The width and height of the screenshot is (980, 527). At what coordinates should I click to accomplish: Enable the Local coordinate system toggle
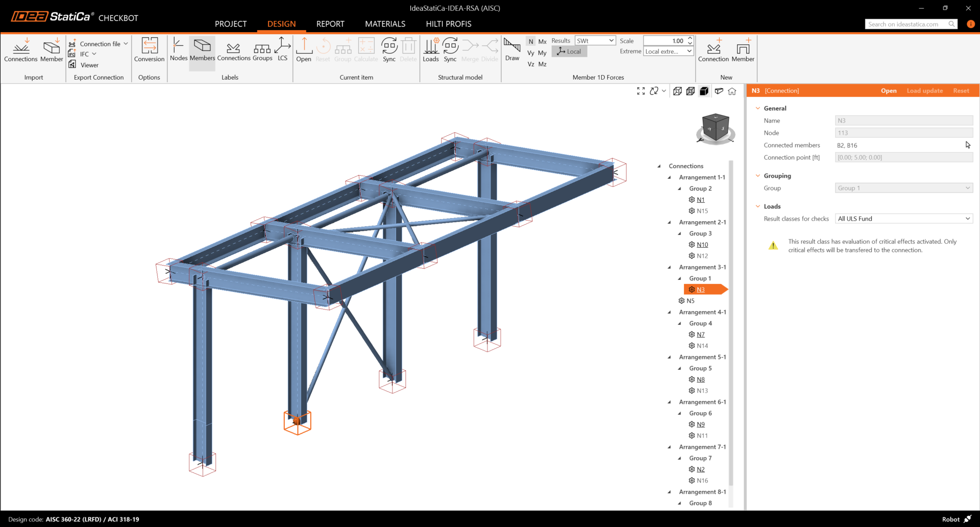coord(569,51)
